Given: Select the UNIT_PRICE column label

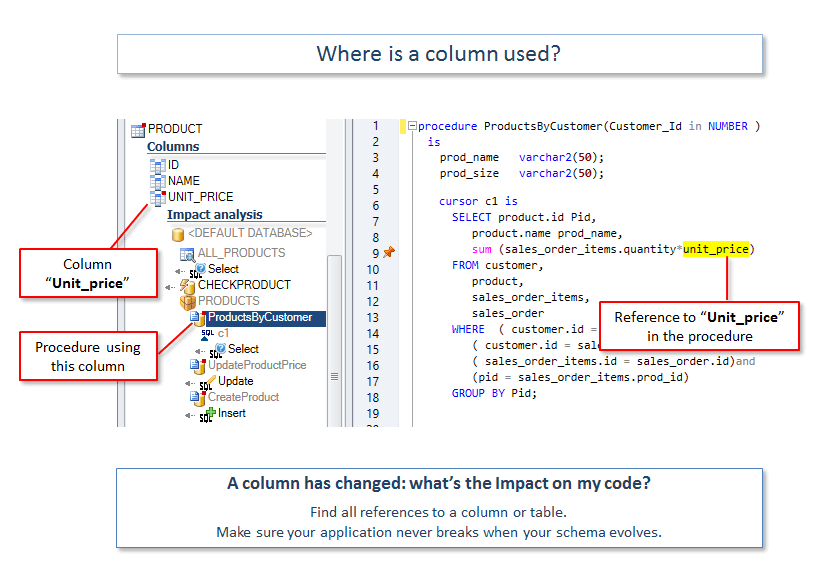Looking at the screenshot, I should coord(201,197).
